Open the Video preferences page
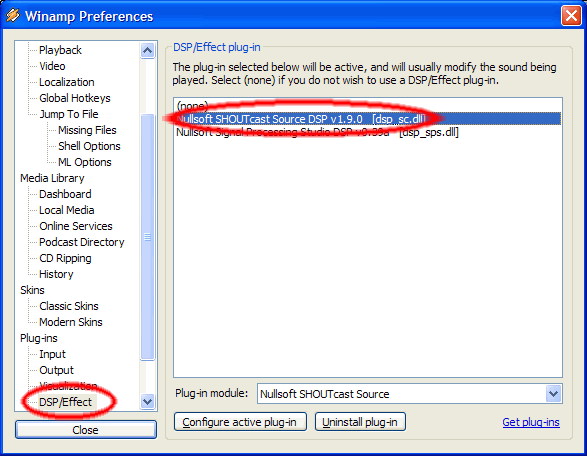Image resolution: width=587 pixels, height=456 pixels. pyautogui.click(x=52, y=66)
